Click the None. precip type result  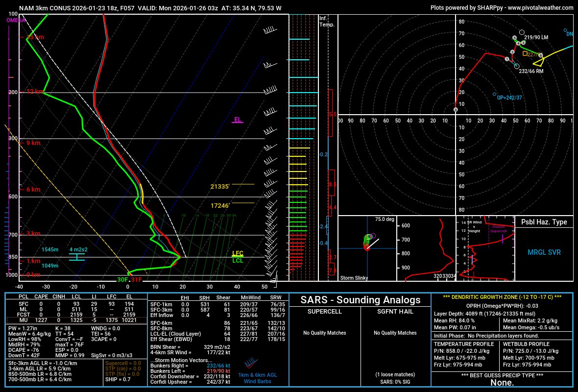pos(502,383)
